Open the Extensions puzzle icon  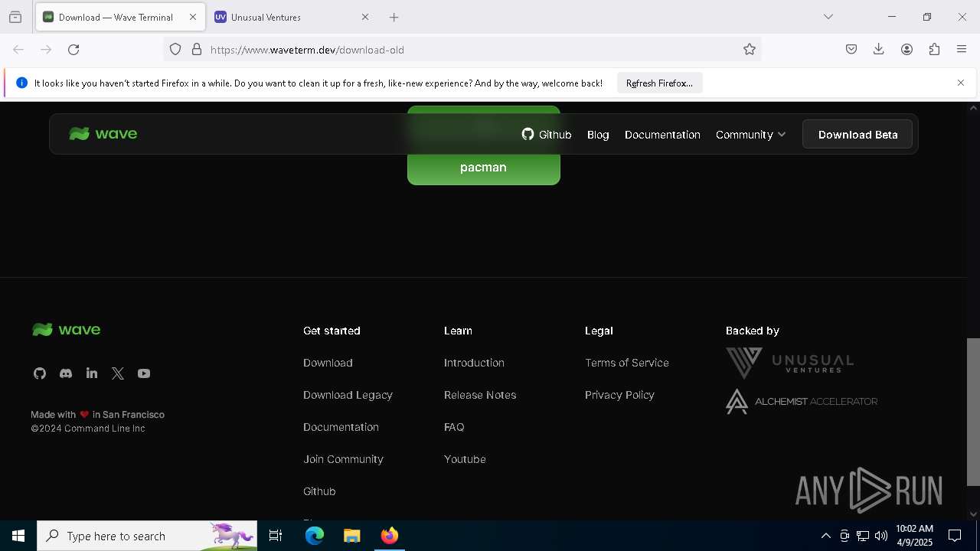coord(934,50)
